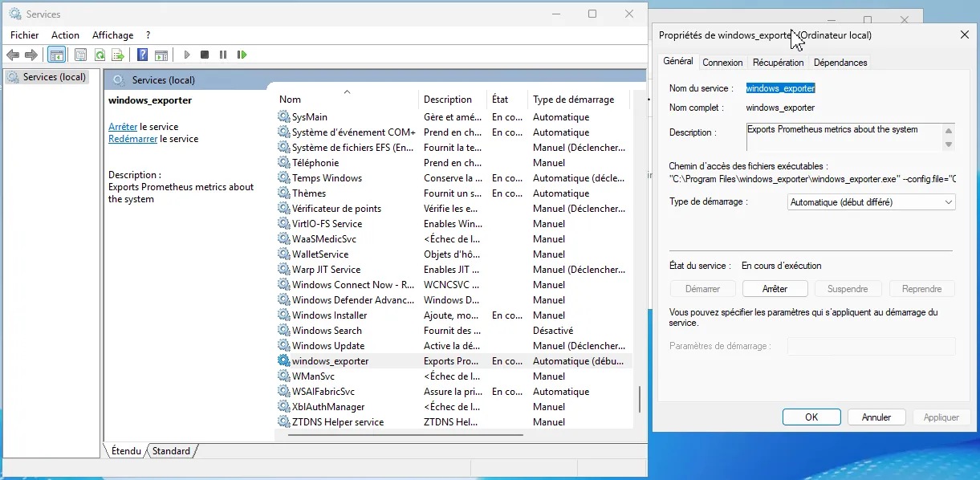Click the Export list toolbar icon
The width and height of the screenshot is (980, 480).
pyautogui.click(x=118, y=55)
